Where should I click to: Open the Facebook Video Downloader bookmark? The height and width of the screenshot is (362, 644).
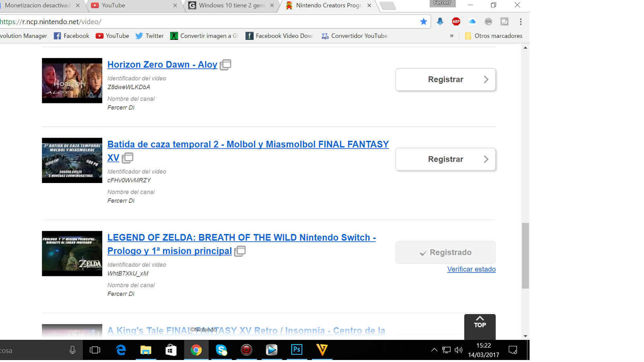[x=279, y=36]
